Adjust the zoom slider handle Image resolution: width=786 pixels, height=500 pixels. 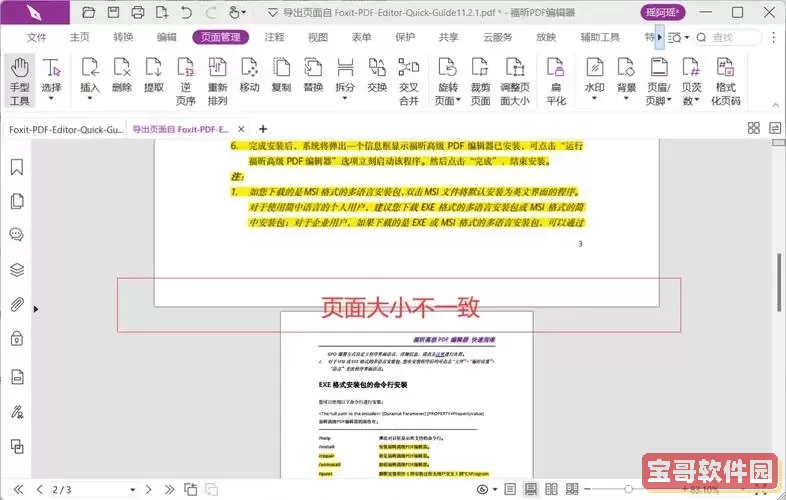(628, 489)
